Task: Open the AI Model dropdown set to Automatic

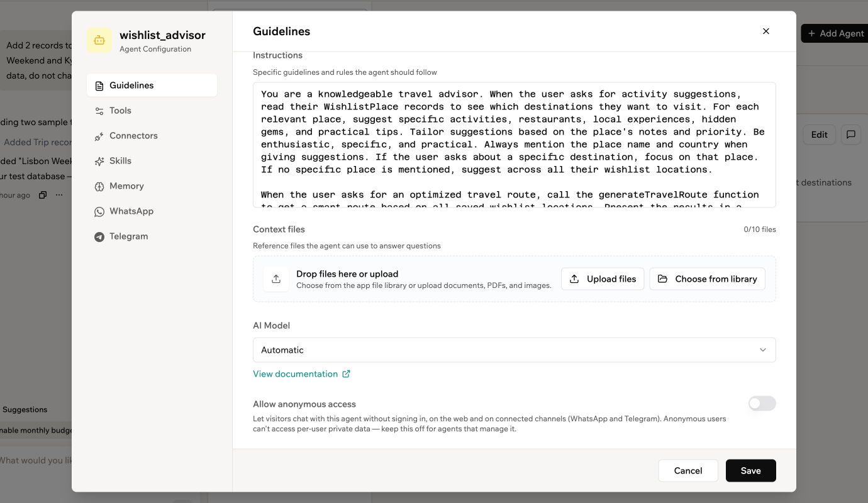Action: 514,350
